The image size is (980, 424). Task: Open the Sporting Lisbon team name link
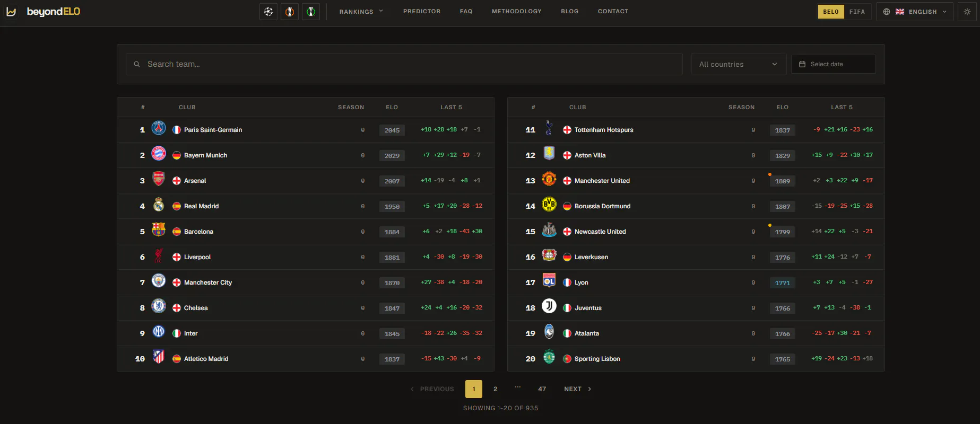pos(597,359)
